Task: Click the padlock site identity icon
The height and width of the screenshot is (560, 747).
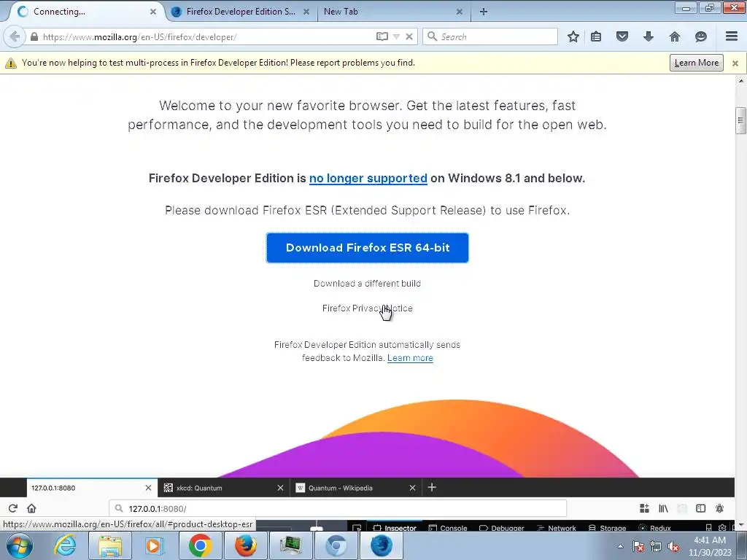Action: (x=34, y=36)
